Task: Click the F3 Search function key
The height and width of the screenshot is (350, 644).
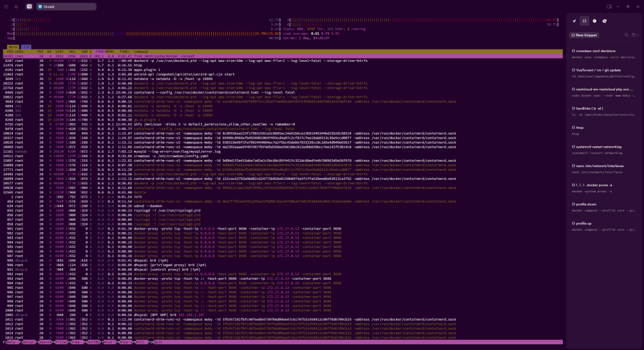Action: pyautogui.click(x=43, y=342)
